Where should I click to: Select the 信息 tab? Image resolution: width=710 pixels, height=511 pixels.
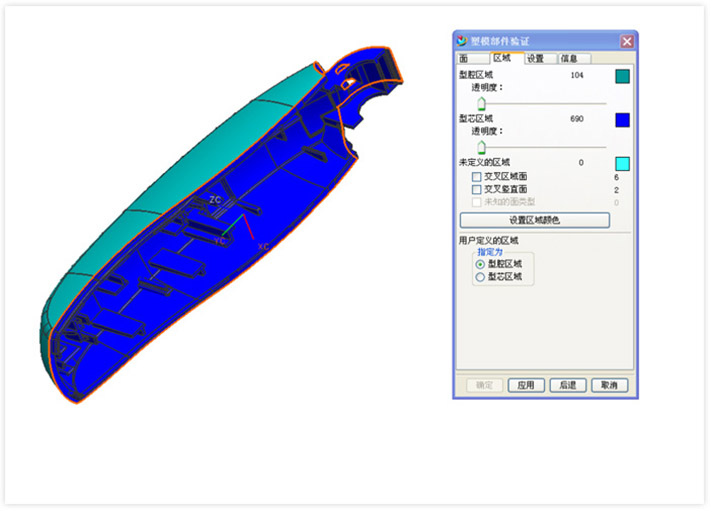568,59
